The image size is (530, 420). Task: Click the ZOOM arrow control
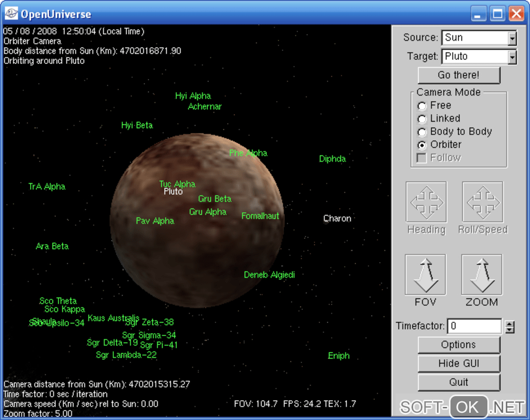(x=482, y=275)
